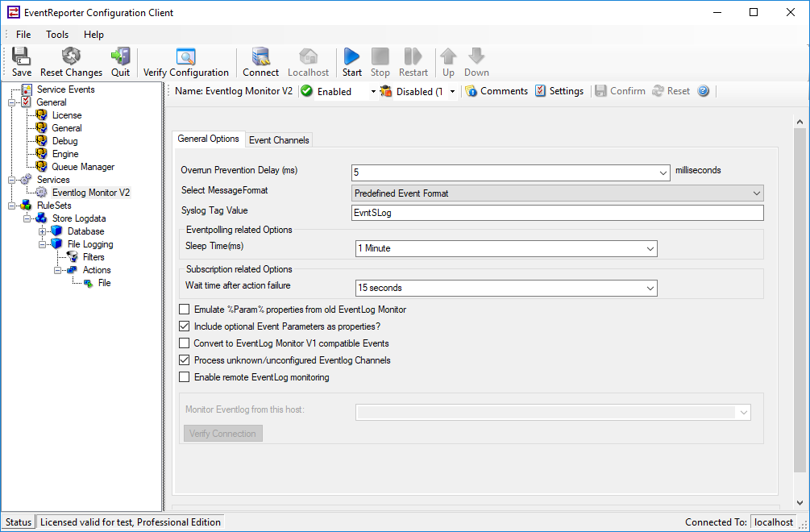Click the Down arrow toolbar icon

(x=476, y=62)
